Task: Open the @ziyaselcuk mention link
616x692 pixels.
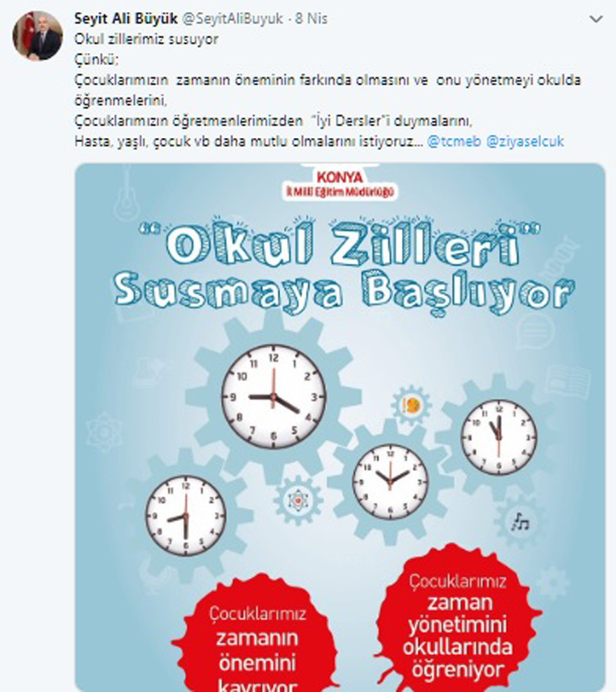Action: [x=525, y=141]
